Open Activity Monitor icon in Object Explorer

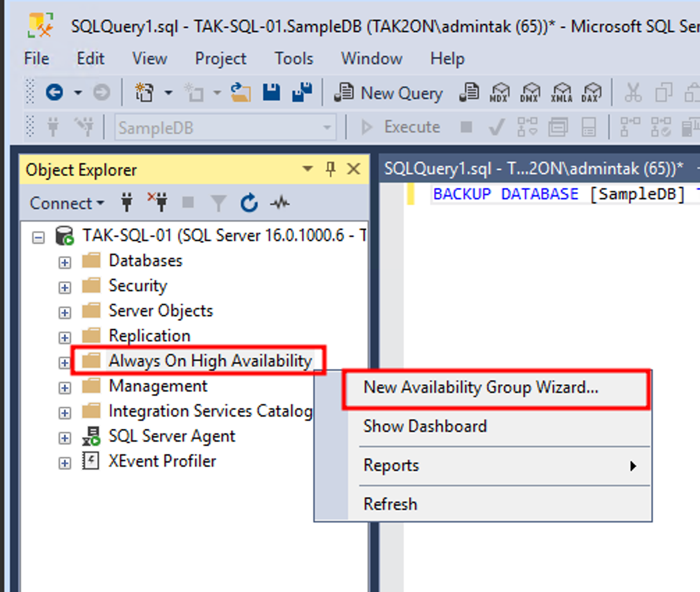pos(280,203)
